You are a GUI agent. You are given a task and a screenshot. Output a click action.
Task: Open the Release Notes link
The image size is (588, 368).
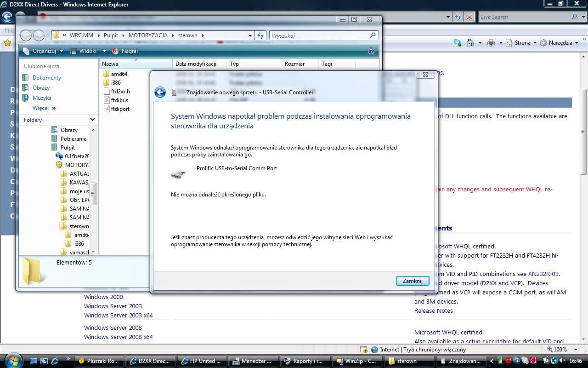(x=434, y=310)
